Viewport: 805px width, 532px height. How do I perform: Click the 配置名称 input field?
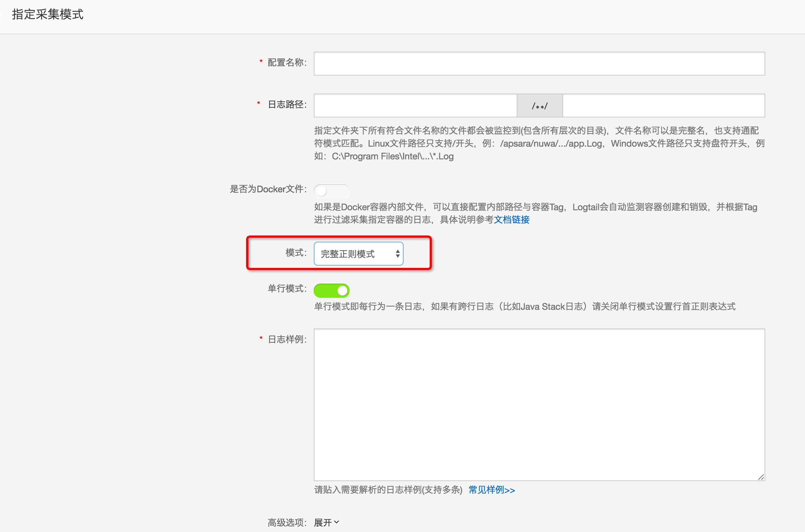(539, 64)
